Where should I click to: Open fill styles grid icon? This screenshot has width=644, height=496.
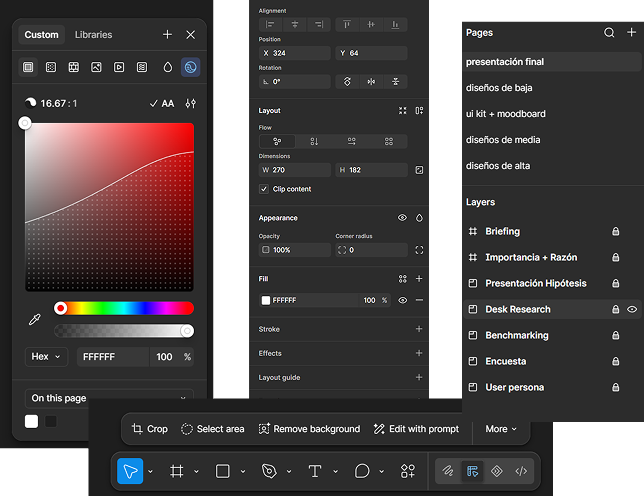click(x=402, y=279)
